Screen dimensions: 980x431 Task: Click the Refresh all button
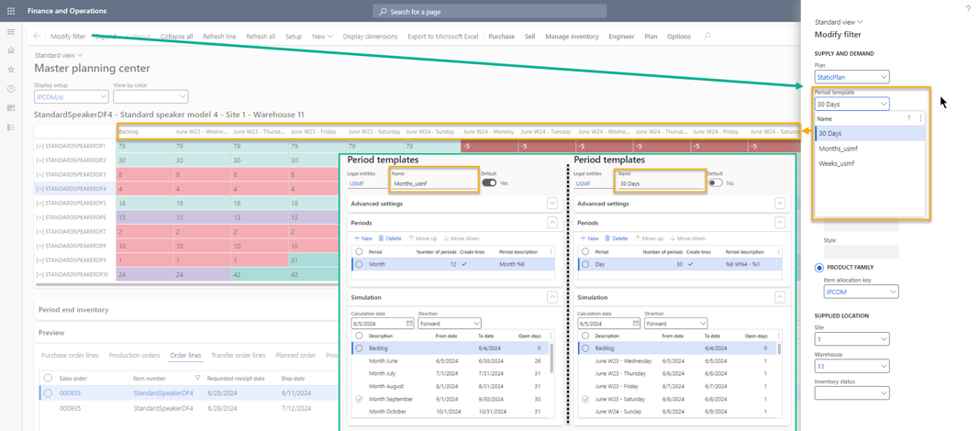tap(261, 37)
